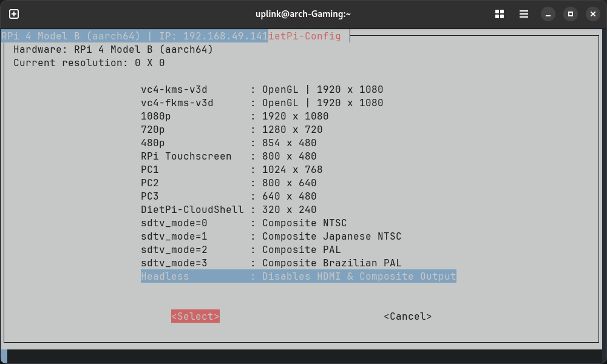Open the terminal hamburger menu
Viewport: 607px width, 364px height.
pos(523,14)
